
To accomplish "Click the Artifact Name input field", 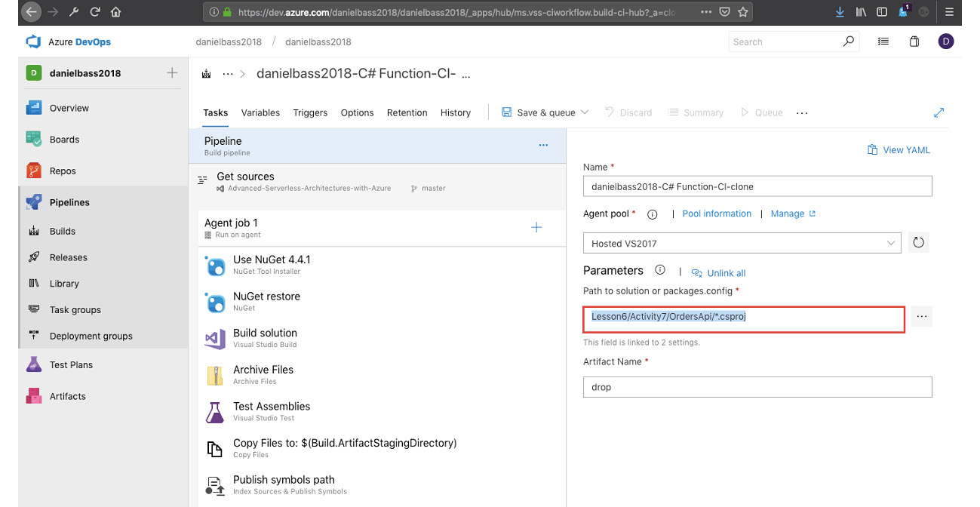I will pyautogui.click(x=757, y=387).
